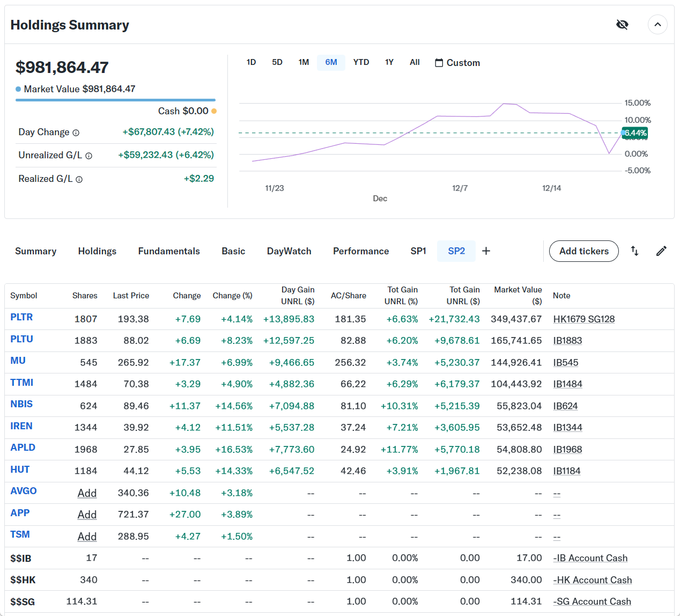Click the Add tickers button
This screenshot has height=616, width=680.
pyautogui.click(x=583, y=251)
